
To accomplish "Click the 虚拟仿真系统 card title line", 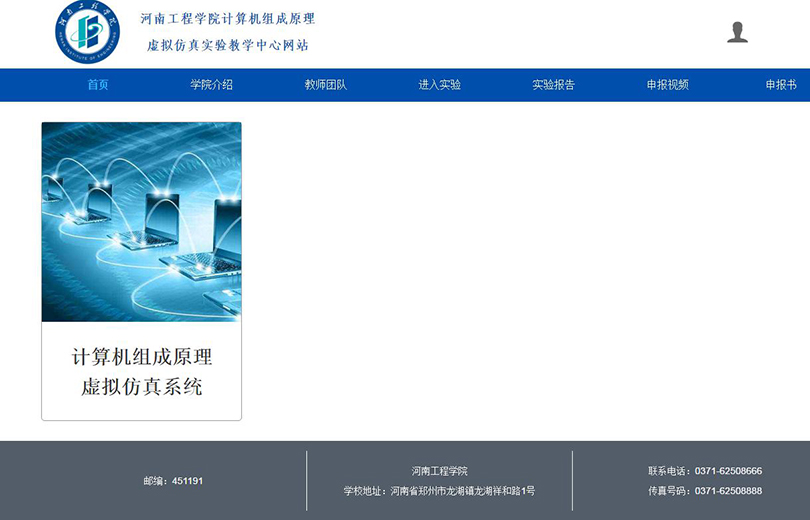I will pos(141,387).
